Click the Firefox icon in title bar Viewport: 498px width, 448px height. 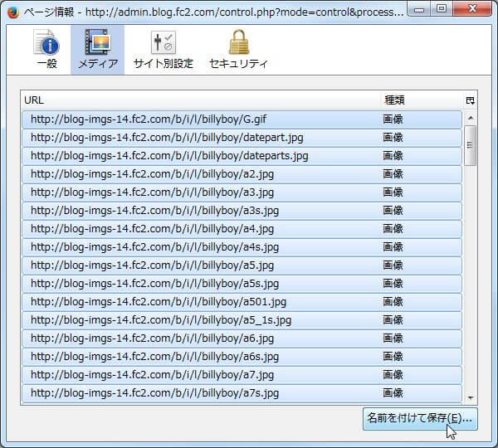13,12
